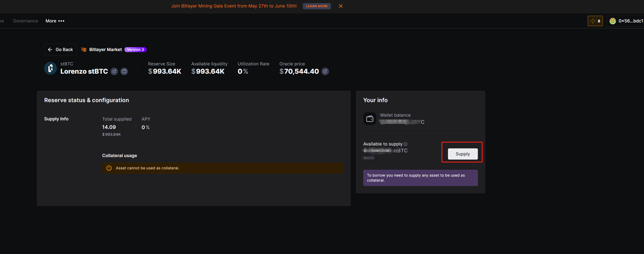Screen dimensions: 644x254
Task: Click the Lorenzo stBTC token logo
Action: 50,68
